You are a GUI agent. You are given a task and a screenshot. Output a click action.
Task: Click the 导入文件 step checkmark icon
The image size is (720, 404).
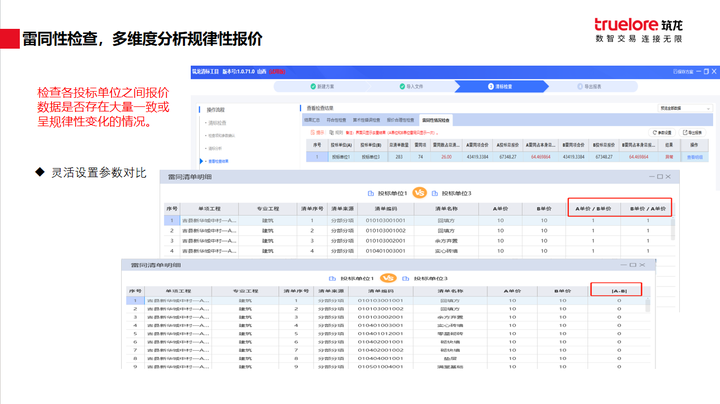click(x=400, y=87)
